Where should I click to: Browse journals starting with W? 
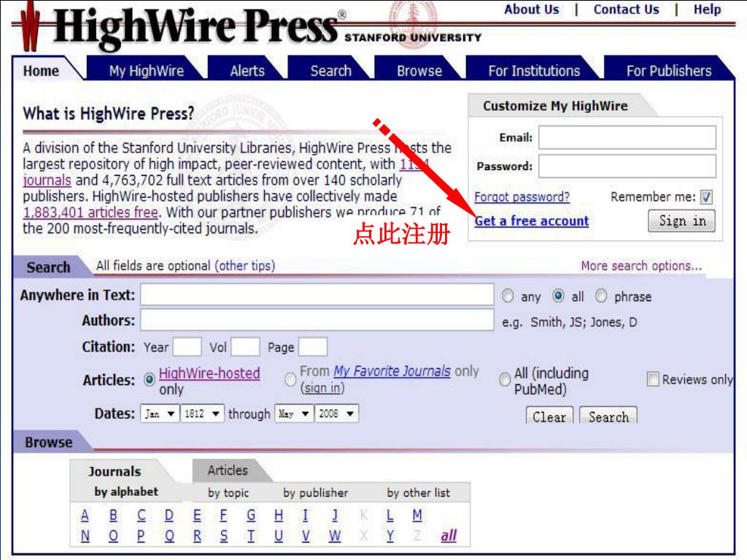pos(335,536)
